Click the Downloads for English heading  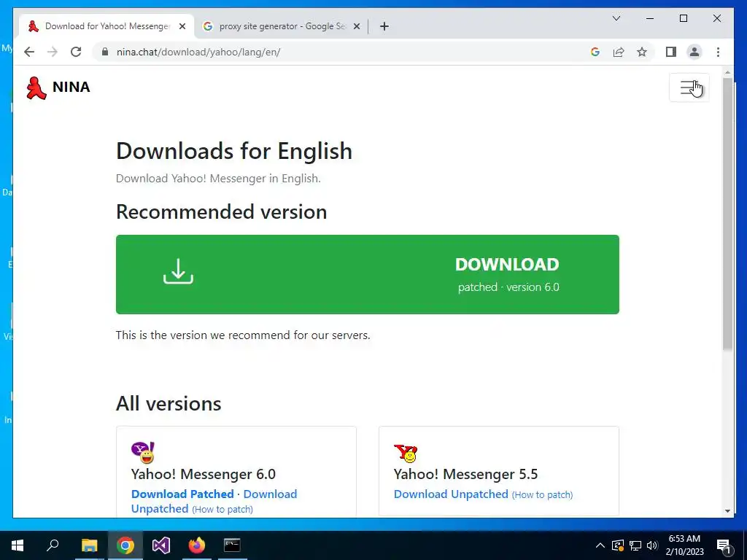click(234, 151)
